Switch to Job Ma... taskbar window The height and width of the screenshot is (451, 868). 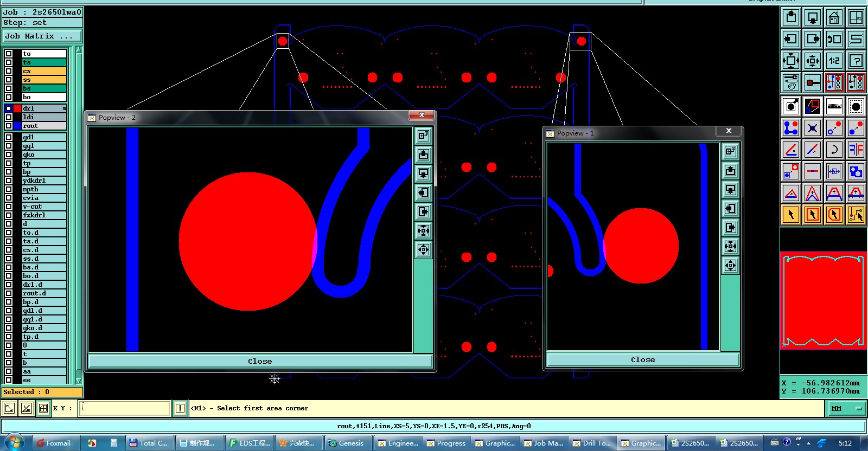click(543, 443)
